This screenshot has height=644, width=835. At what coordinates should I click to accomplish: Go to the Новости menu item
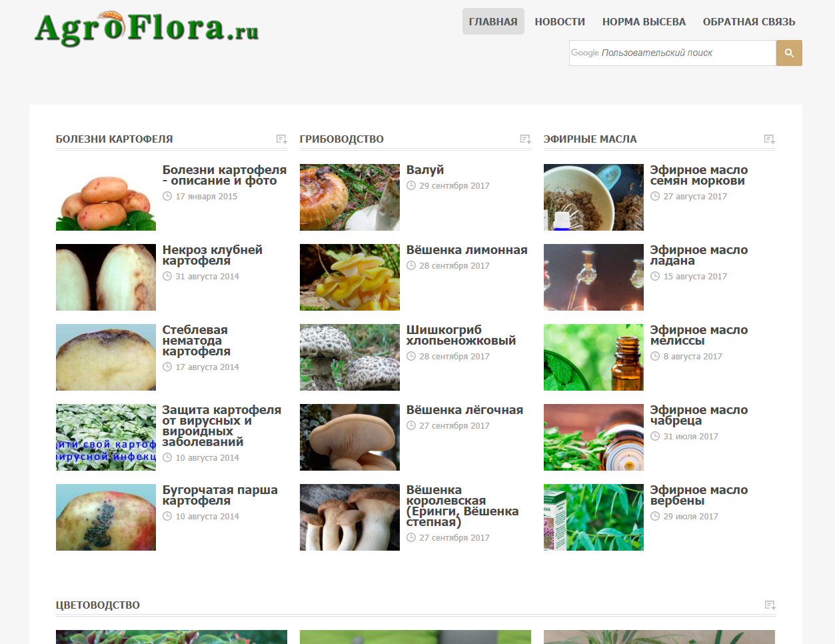(x=560, y=21)
